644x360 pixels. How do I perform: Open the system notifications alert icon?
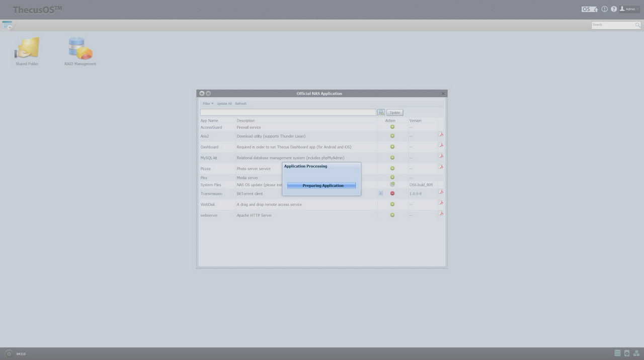(x=605, y=9)
